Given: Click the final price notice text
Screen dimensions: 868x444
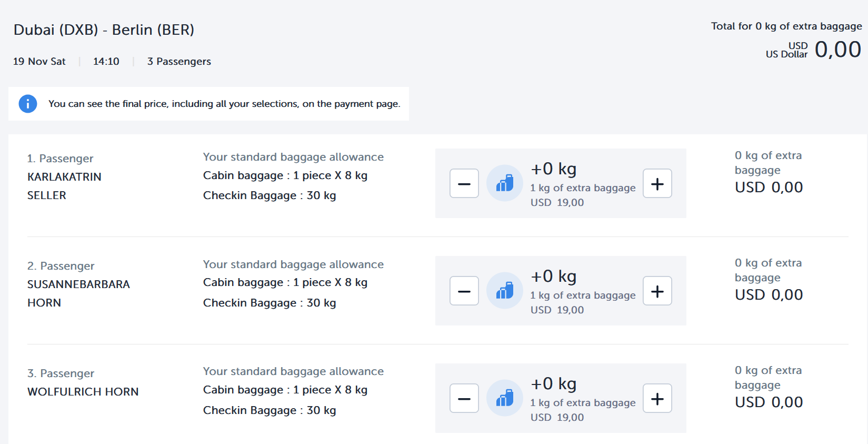Looking at the screenshot, I should pyautogui.click(x=224, y=104).
